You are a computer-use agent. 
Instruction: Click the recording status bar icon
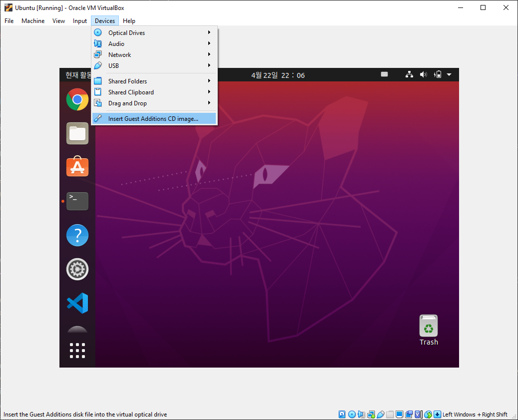tap(409, 414)
